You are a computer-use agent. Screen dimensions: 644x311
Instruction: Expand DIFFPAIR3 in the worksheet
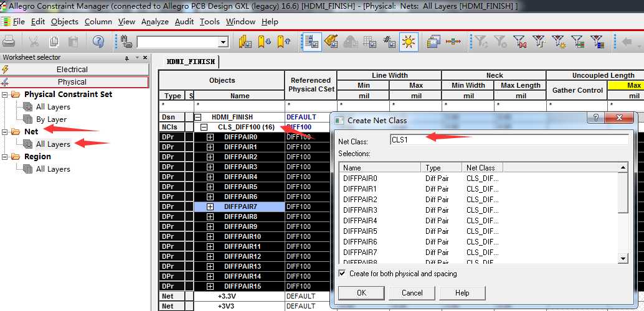pyautogui.click(x=211, y=167)
